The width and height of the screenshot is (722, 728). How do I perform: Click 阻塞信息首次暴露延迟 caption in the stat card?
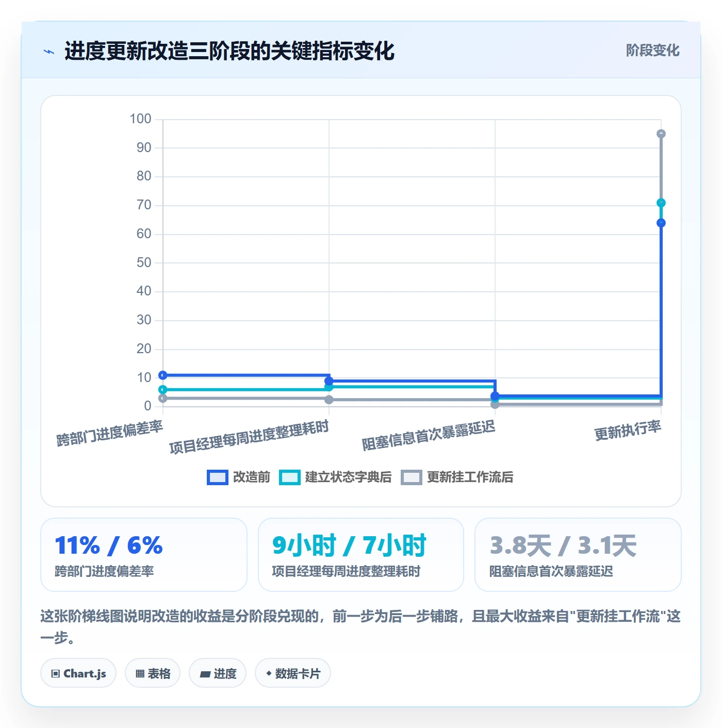click(x=551, y=571)
